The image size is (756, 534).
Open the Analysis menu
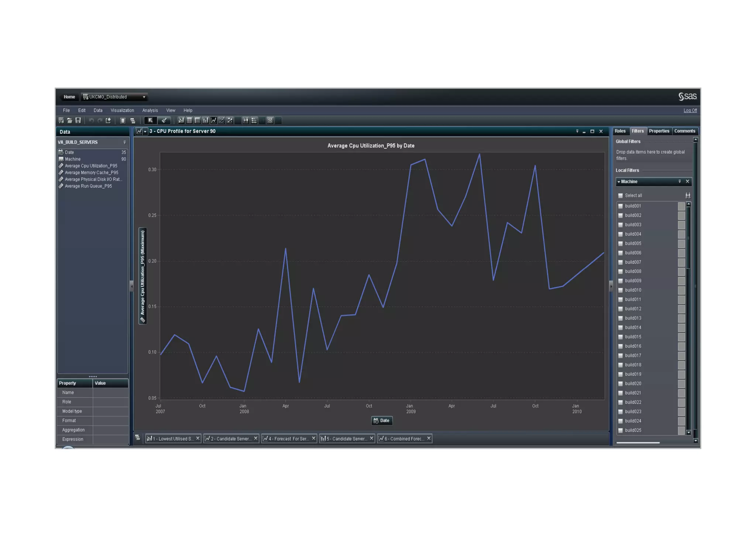coord(150,110)
